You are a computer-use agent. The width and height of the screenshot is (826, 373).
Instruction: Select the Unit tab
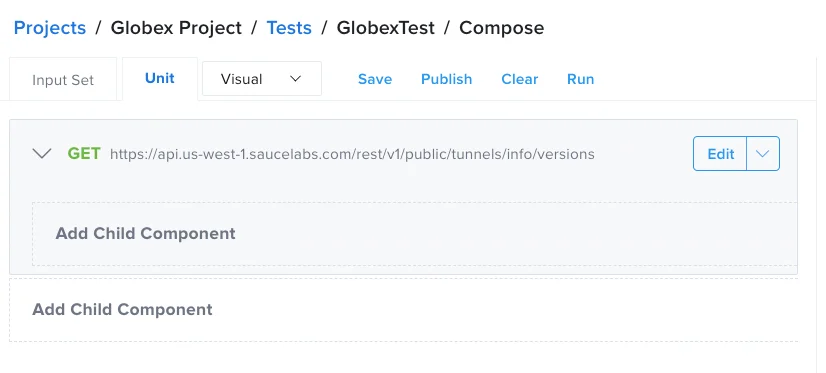[x=160, y=78]
